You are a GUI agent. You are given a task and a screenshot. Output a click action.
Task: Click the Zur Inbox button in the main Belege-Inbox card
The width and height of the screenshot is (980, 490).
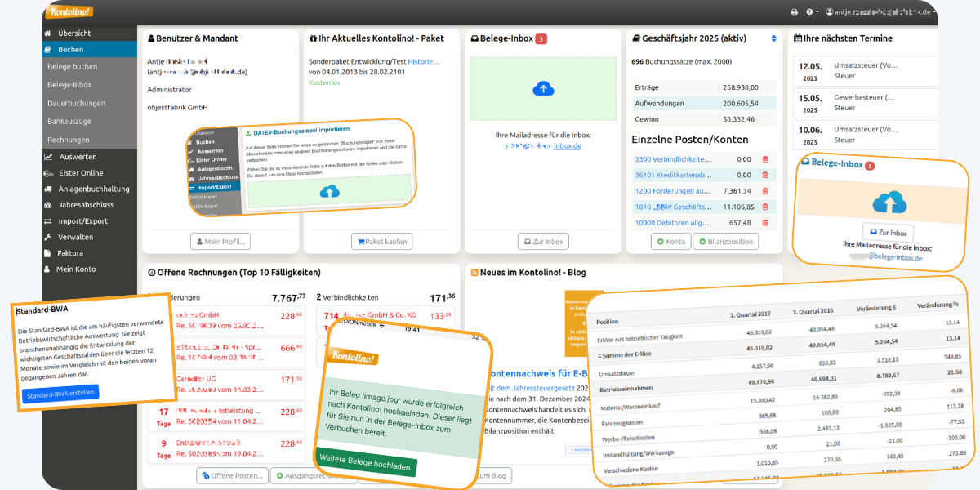543,242
